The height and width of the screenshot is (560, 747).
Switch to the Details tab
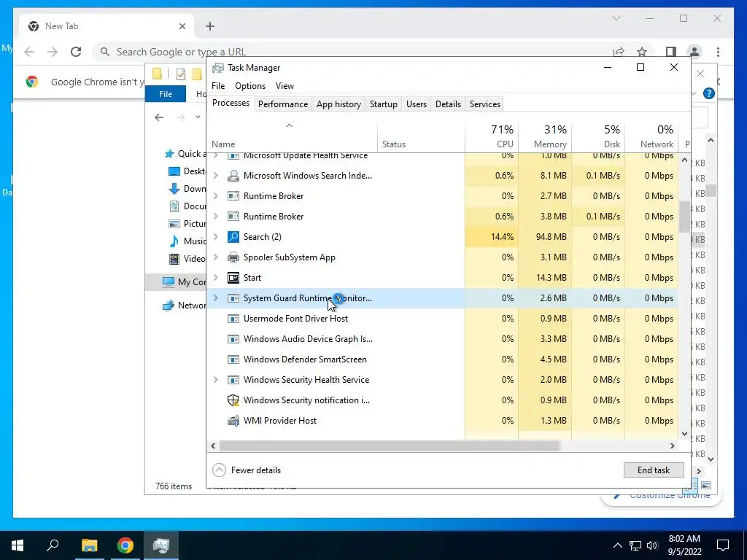(449, 104)
